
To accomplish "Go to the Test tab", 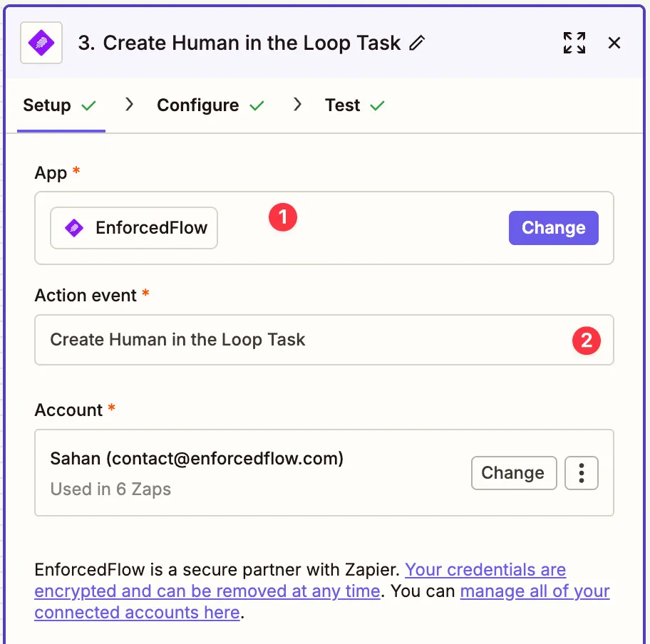I will tap(342, 105).
